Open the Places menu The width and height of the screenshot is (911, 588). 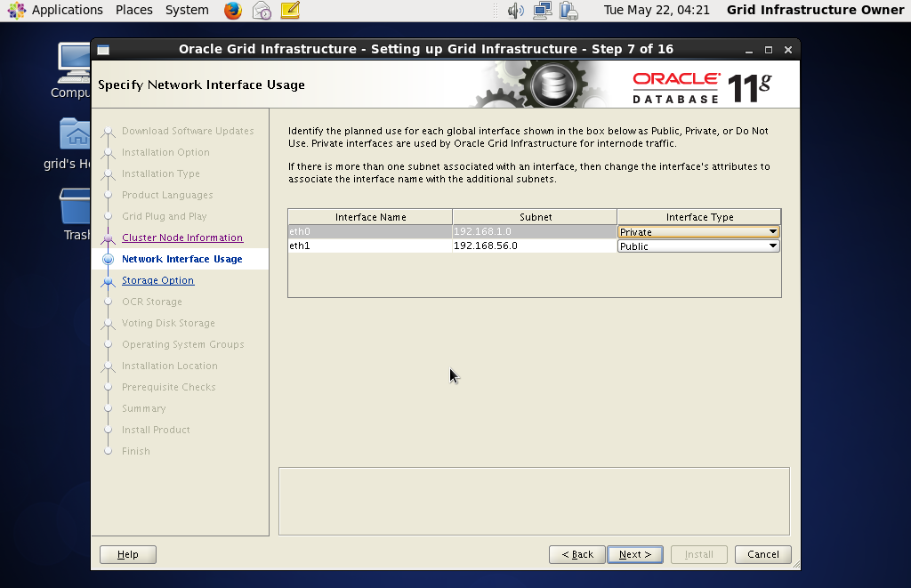coord(133,11)
